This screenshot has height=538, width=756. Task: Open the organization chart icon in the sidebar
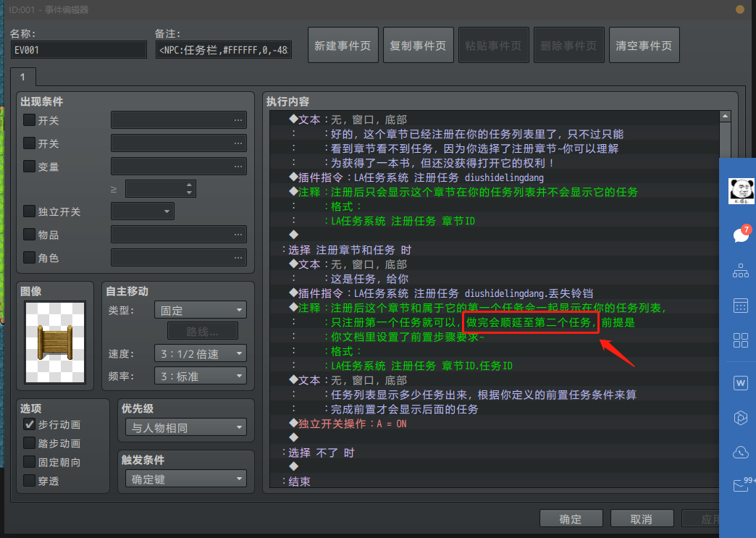coord(741,270)
